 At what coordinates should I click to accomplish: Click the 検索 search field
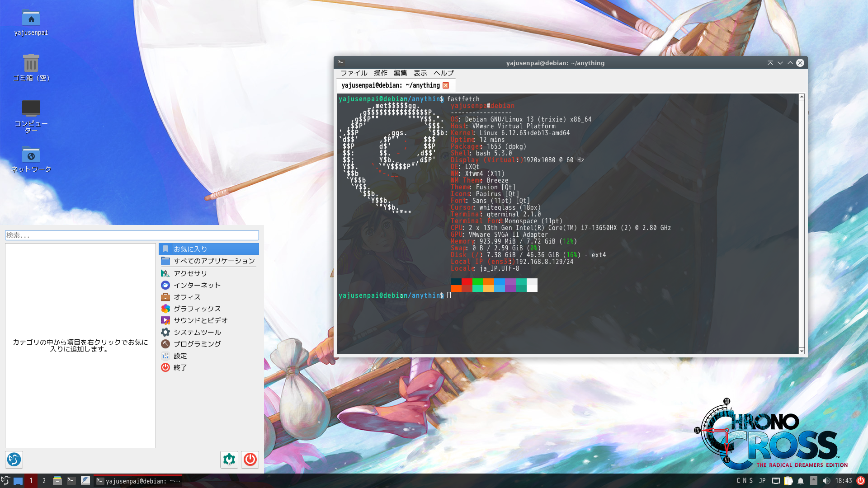(x=132, y=235)
